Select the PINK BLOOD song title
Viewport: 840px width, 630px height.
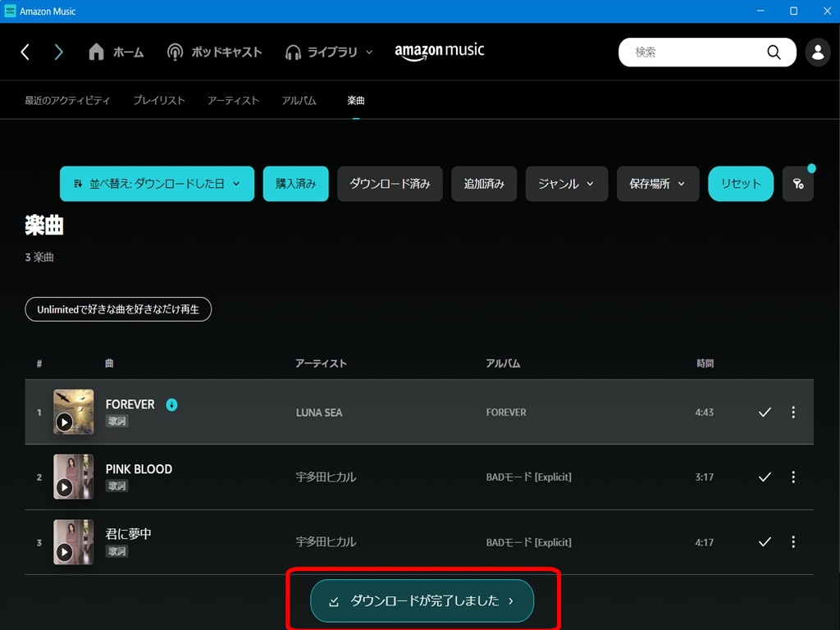coord(139,469)
